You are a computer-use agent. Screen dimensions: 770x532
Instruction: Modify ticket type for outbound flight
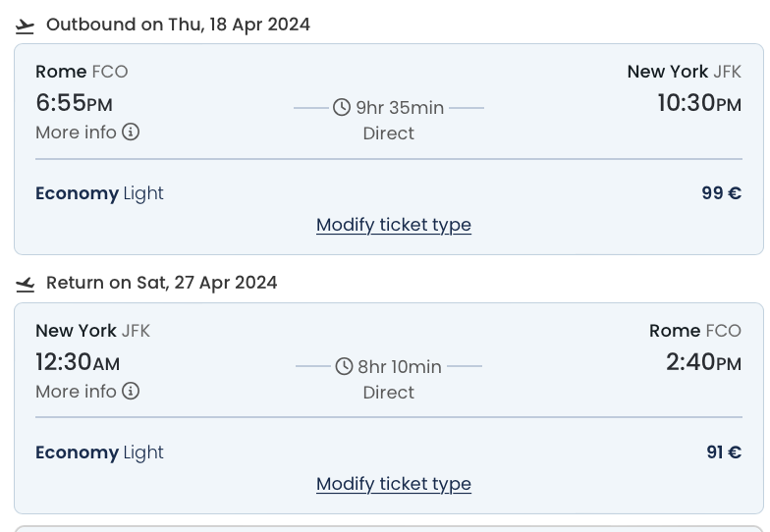(x=394, y=225)
